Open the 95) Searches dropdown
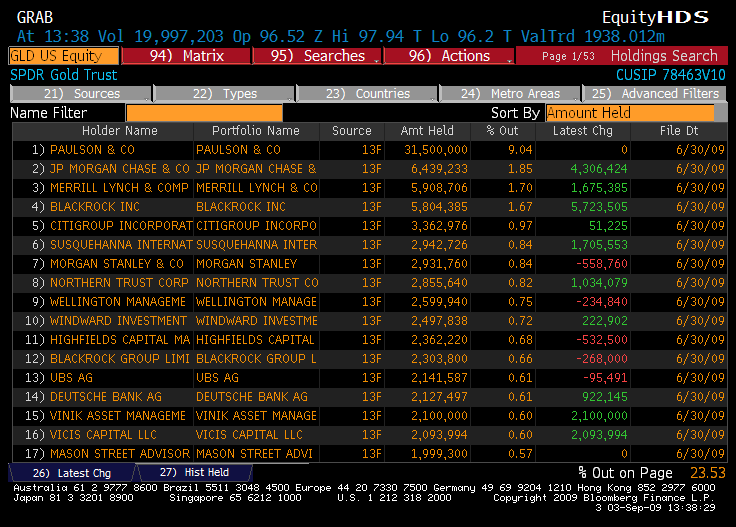Image resolution: width=736 pixels, height=527 pixels. (x=317, y=56)
